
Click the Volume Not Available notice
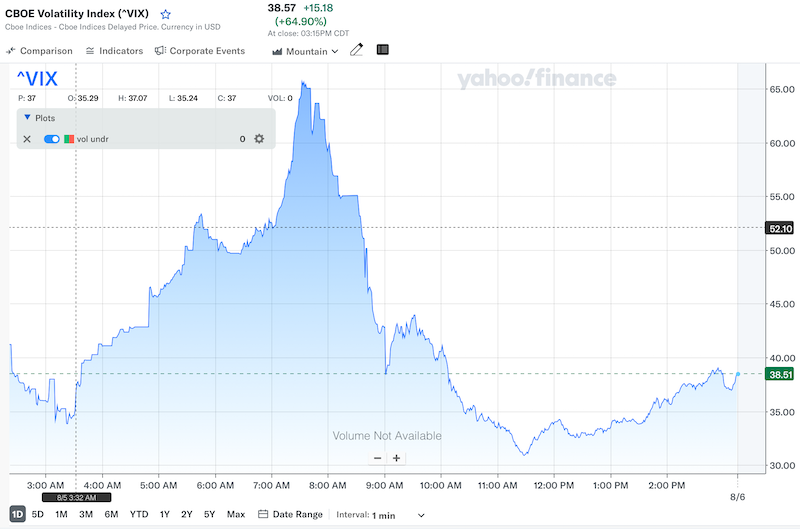387,436
